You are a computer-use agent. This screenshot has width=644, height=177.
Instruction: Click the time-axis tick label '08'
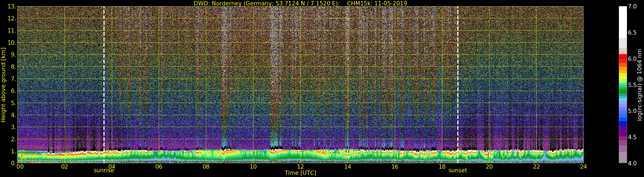point(206,166)
